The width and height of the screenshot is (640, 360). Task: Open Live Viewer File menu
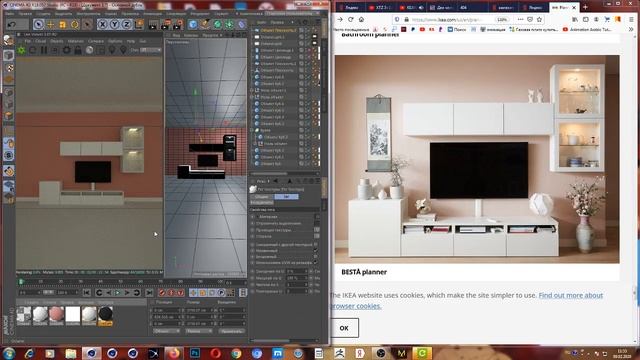click(x=27, y=41)
